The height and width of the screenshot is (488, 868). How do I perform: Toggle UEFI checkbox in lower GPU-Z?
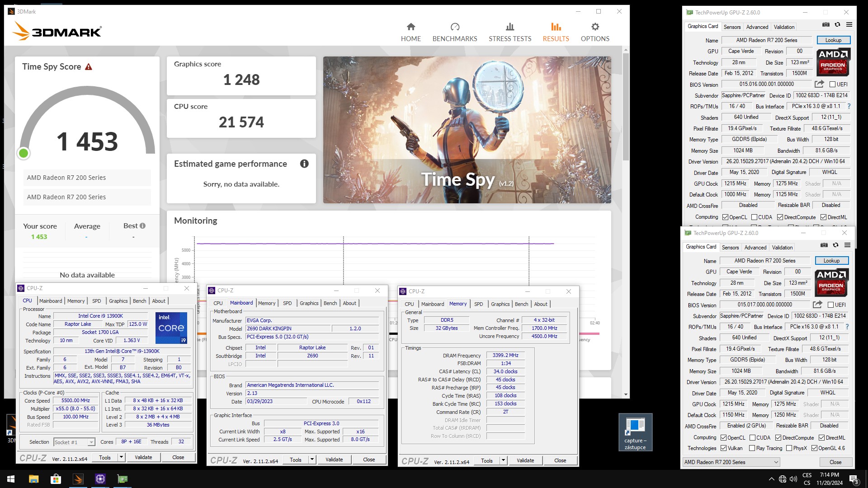pyautogui.click(x=830, y=305)
